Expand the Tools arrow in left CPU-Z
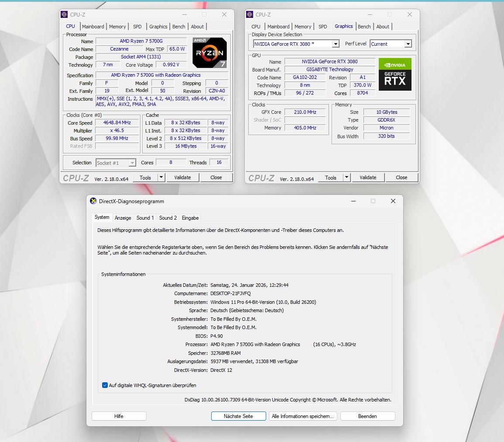The width and height of the screenshot is (504, 442). pyautogui.click(x=161, y=177)
